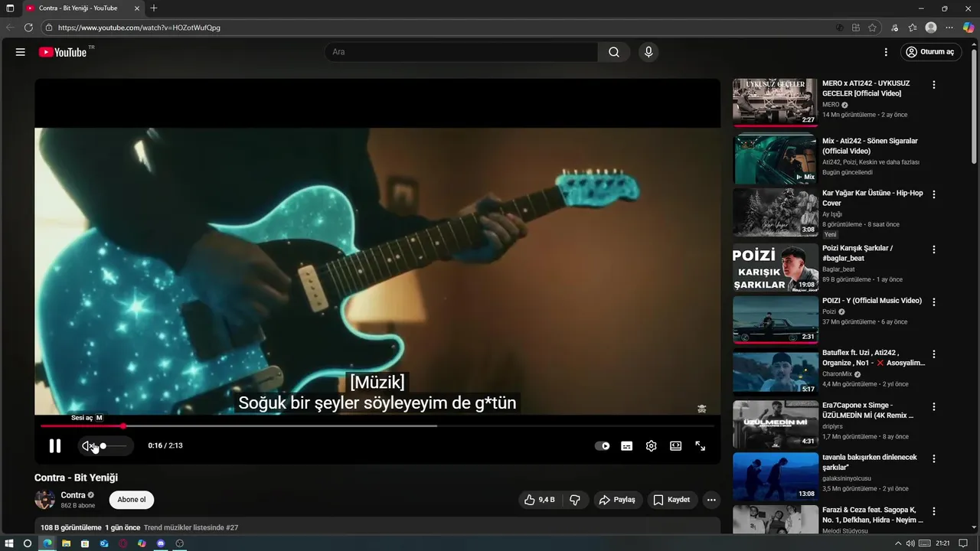980x551 pixels.
Task: Open options menu for UYKUSUZ GECELER video
Action: tap(933, 85)
